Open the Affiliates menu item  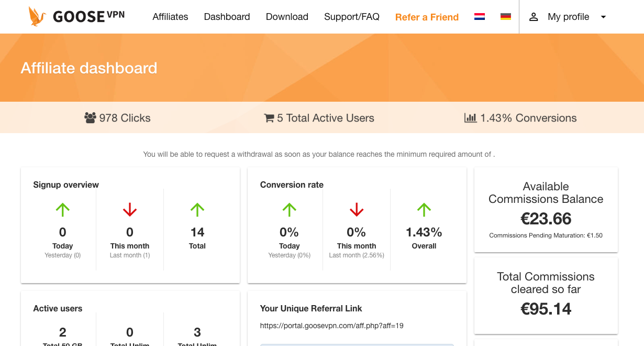170,17
